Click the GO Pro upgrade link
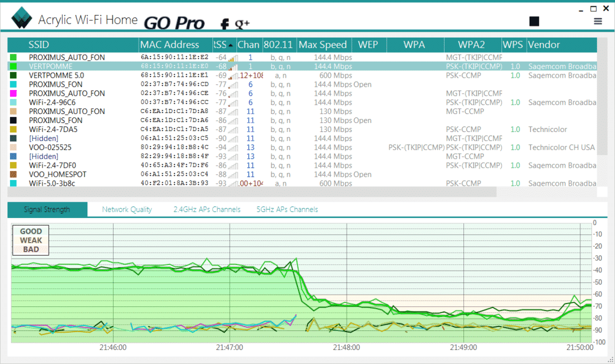The image size is (615, 364). click(174, 23)
